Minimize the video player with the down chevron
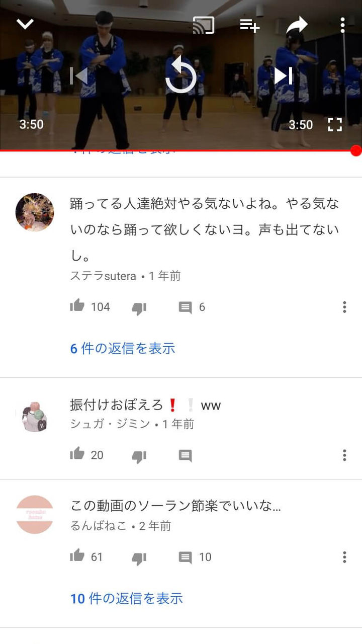 25,24
